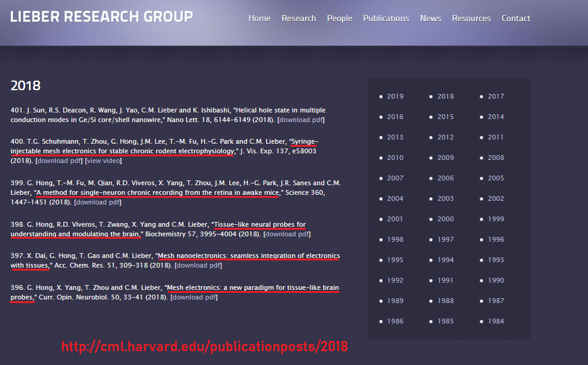Click the Lieber Research Group site title
588x365 pixels.
102,17
